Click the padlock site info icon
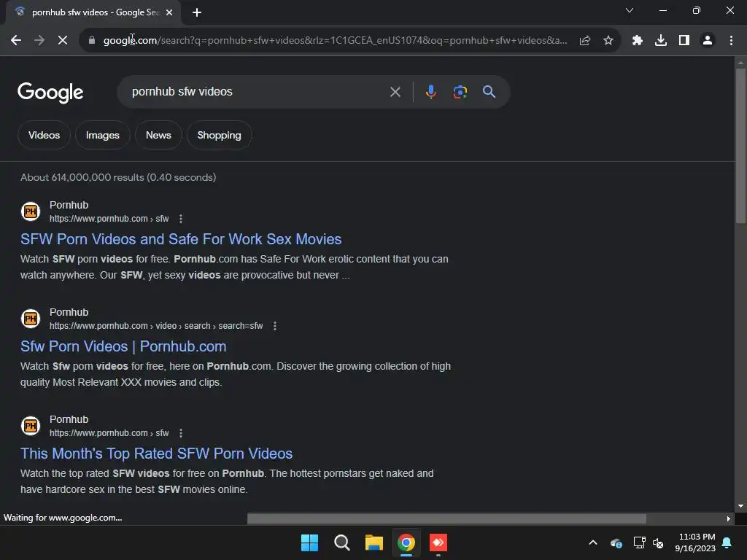The width and height of the screenshot is (747, 560). (x=92, y=41)
